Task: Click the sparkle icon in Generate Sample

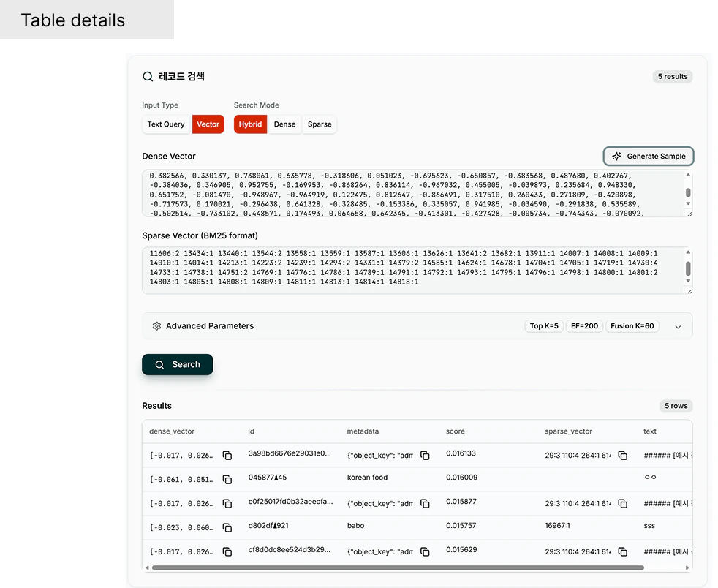Action: [617, 157]
